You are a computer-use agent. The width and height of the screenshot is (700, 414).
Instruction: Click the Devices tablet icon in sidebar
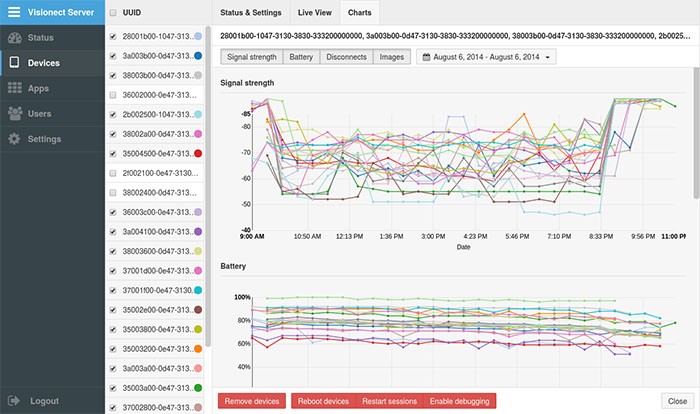(x=14, y=63)
